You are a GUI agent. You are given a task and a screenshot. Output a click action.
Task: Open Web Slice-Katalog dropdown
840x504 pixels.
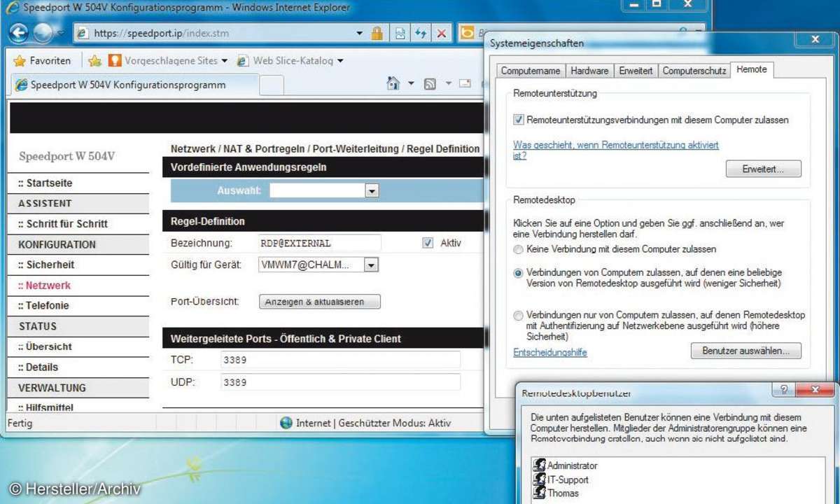[290, 61]
